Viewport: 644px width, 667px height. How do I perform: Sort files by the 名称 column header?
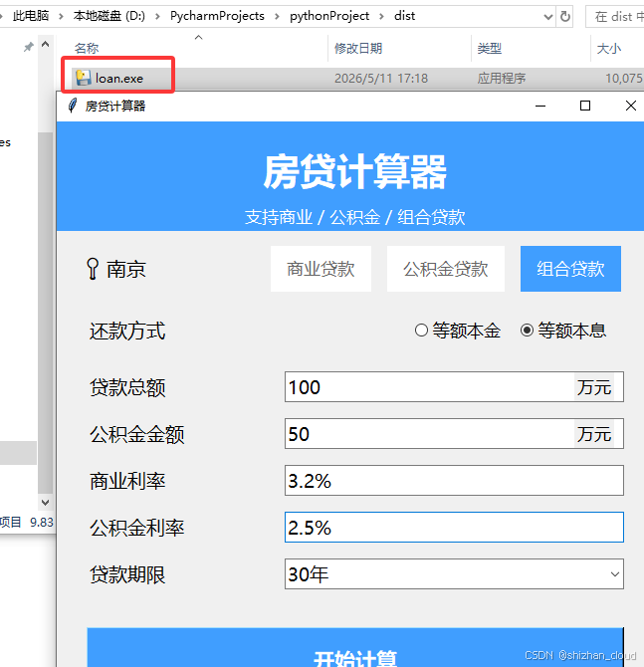tap(87, 48)
